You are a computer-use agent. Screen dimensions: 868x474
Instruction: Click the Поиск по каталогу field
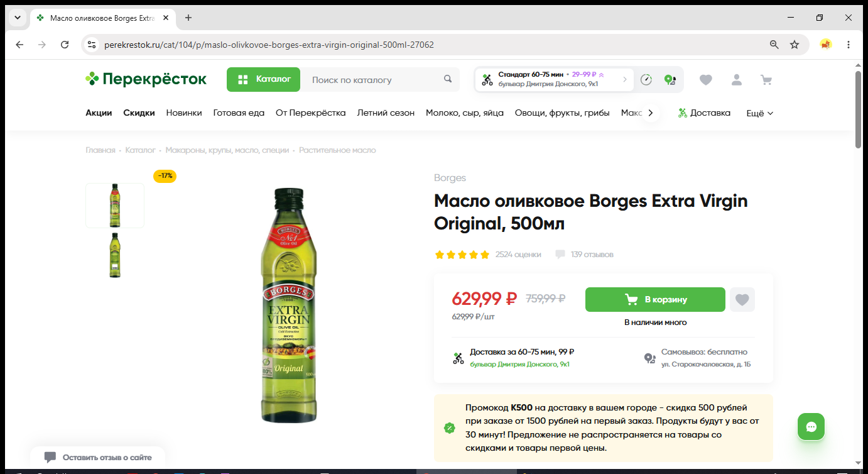coord(371,79)
